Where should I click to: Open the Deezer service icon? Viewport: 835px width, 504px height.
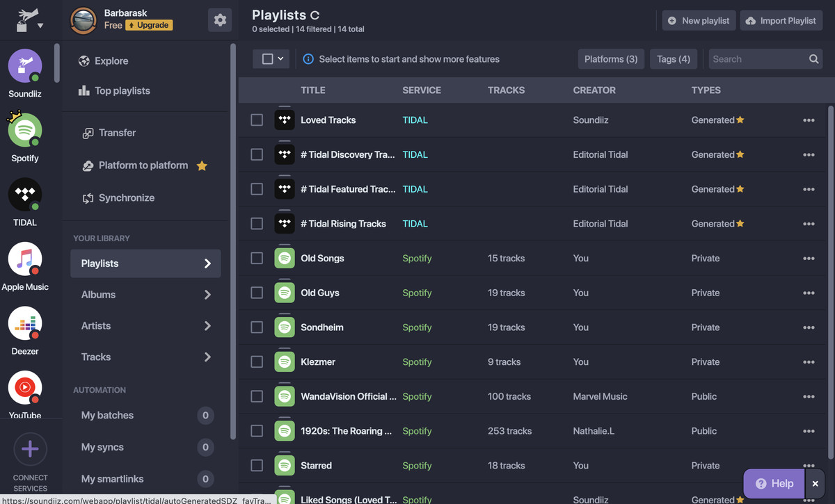tap(25, 323)
